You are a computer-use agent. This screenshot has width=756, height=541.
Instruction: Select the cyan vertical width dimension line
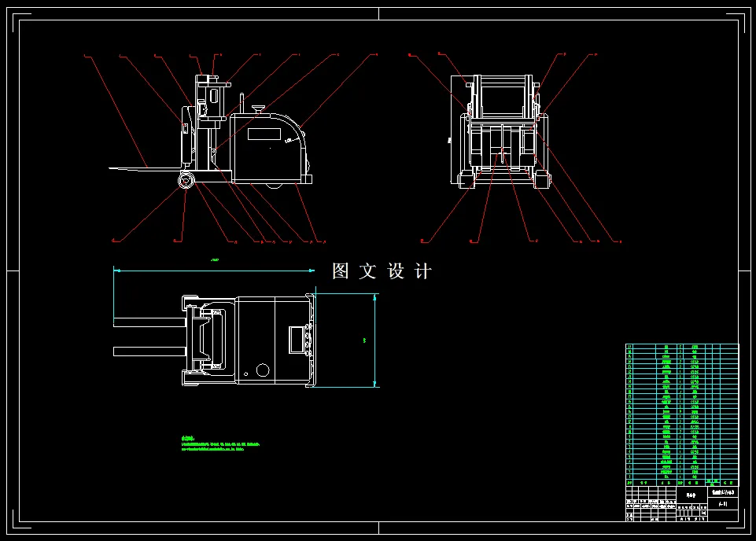[x=375, y=340]
